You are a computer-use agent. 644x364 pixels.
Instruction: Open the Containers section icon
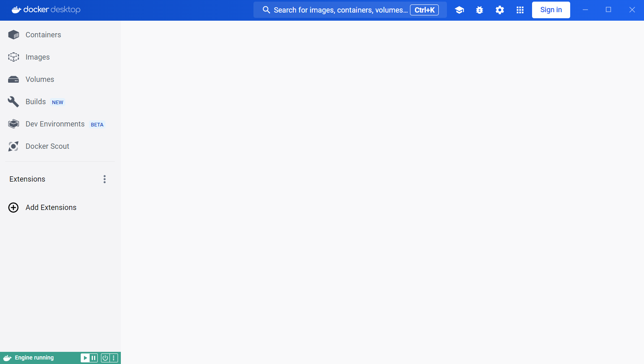pyautogui.click(x=13, y=35)
